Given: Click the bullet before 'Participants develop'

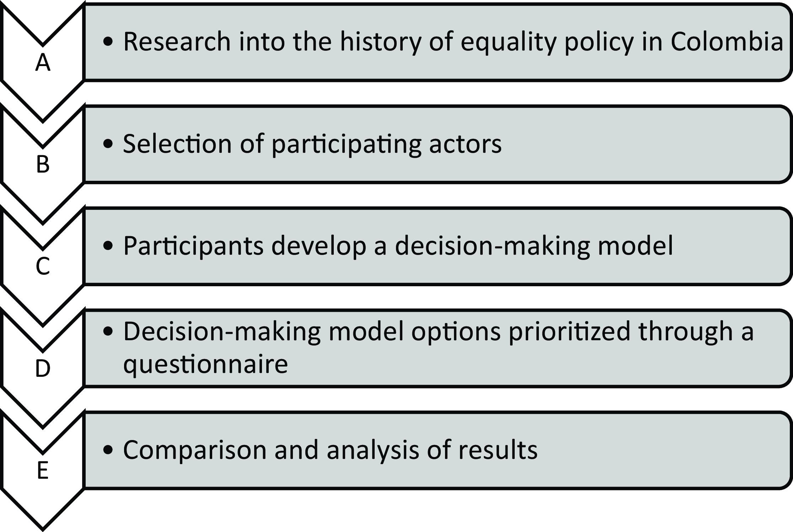Looking at the screenshot, I should pyautogui.click(x=108, y=246).
